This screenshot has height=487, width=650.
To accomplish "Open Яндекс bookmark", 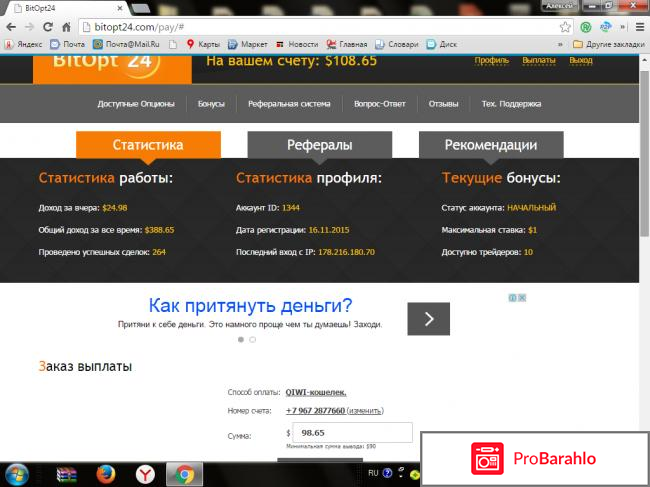I will pyautogui.click(x=24, y=44).
